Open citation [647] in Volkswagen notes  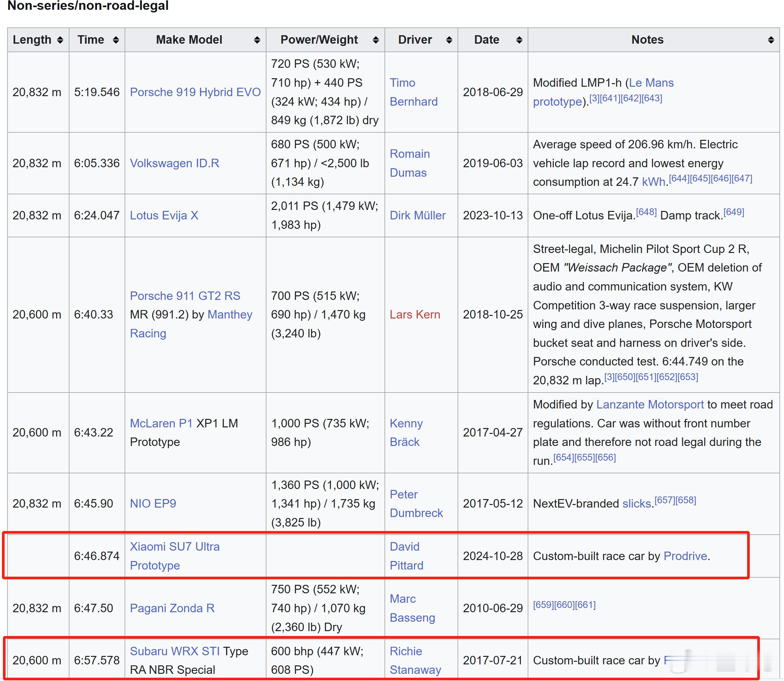[742, 179]
